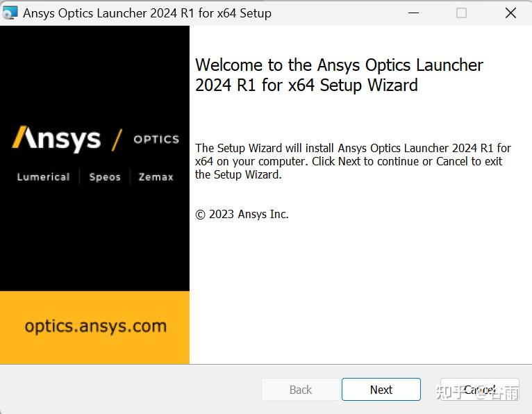Close the Ansys Optics Launcher setup
532x414 pixels.
click(x=510, y=13)
